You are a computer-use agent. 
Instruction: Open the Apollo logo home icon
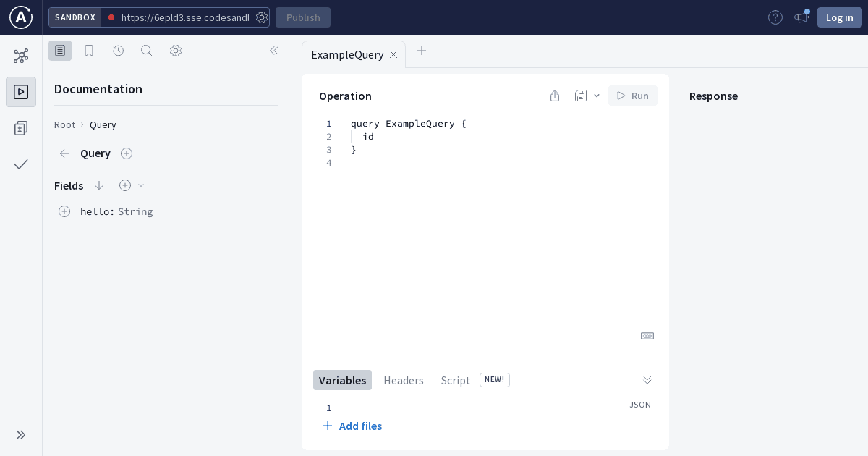click(21, 17)
